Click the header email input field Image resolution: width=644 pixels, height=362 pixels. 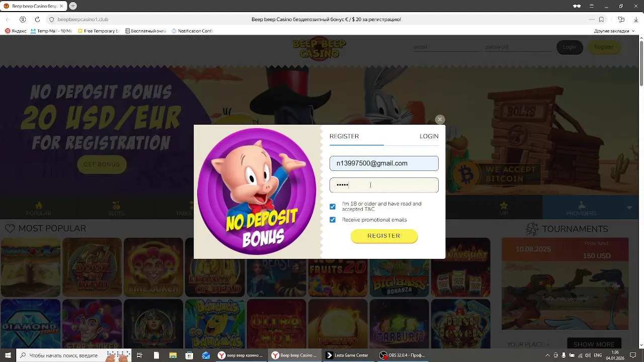point(446,47)
